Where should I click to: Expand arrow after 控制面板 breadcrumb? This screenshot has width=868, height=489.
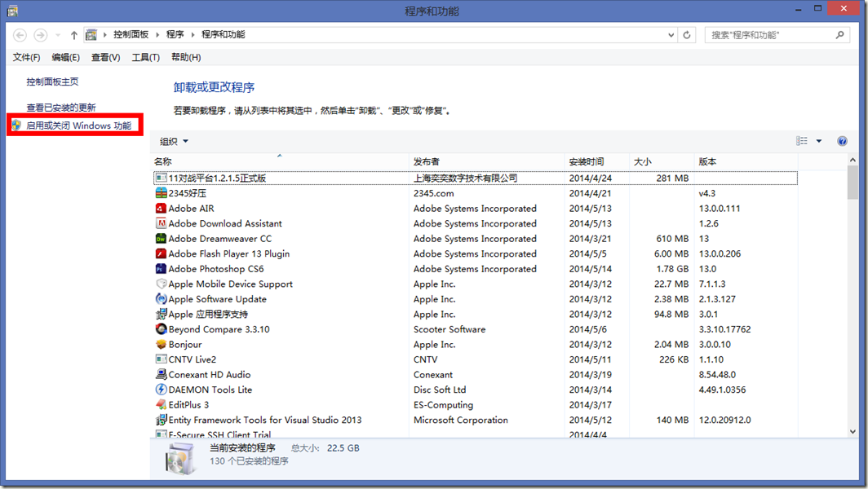point(157,35)
